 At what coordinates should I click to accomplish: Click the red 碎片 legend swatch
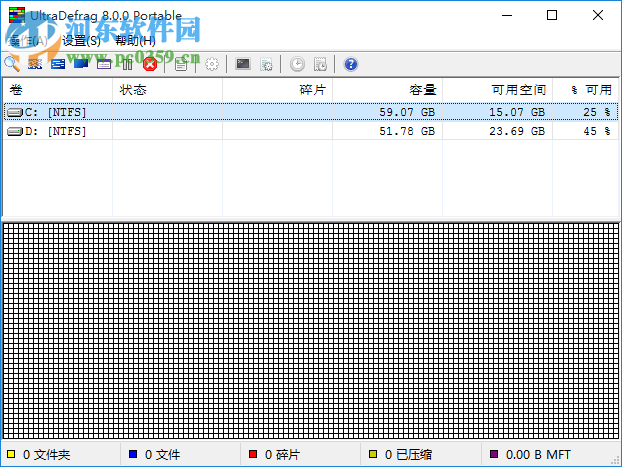(253, 454)
